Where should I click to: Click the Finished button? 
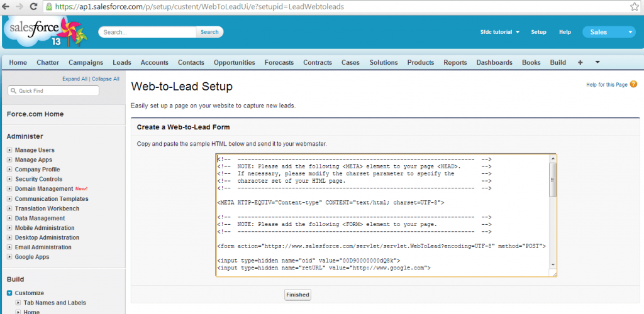point(297,295)
